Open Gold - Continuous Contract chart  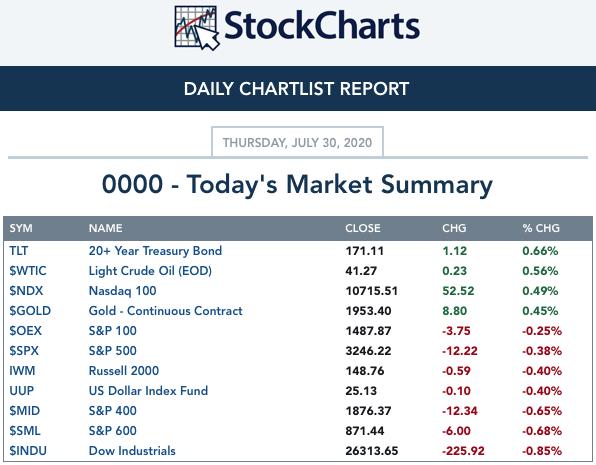pyautogui.click(x=165, y=311)
